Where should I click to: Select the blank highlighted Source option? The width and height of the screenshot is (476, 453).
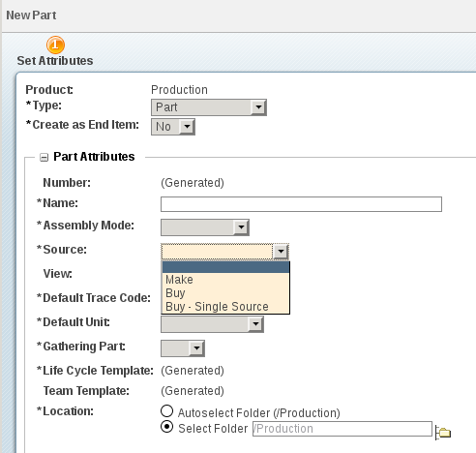225,267
